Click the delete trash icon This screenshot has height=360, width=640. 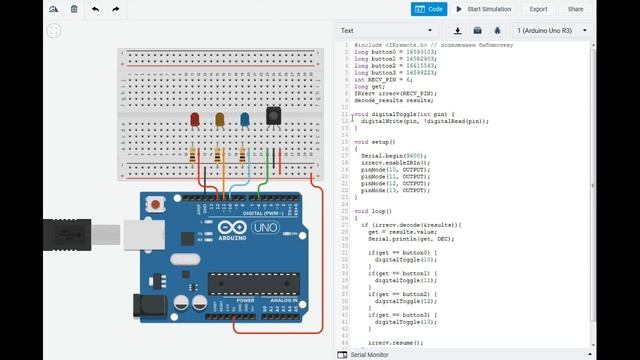74,9
